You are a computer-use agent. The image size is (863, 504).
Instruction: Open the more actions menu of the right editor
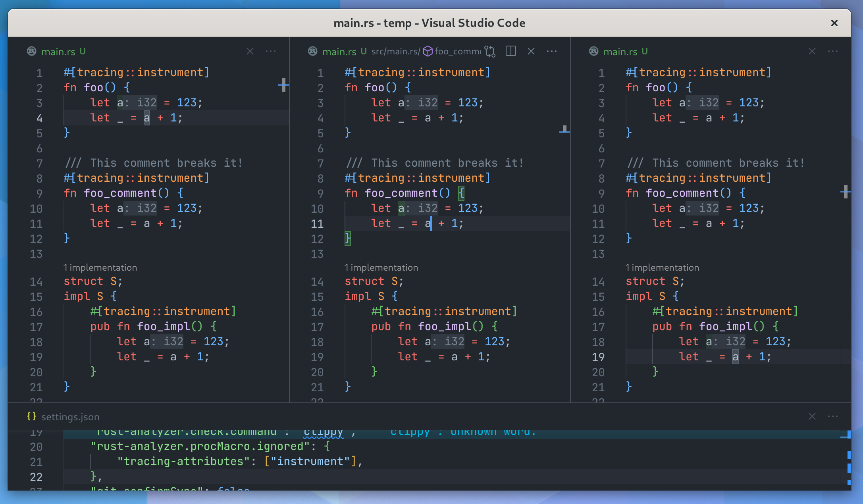click(x=832, y=51)
